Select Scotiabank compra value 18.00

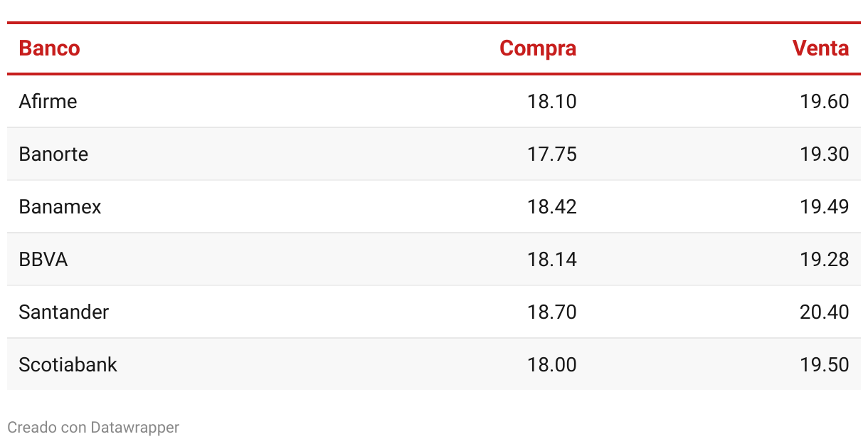point(552,365)
